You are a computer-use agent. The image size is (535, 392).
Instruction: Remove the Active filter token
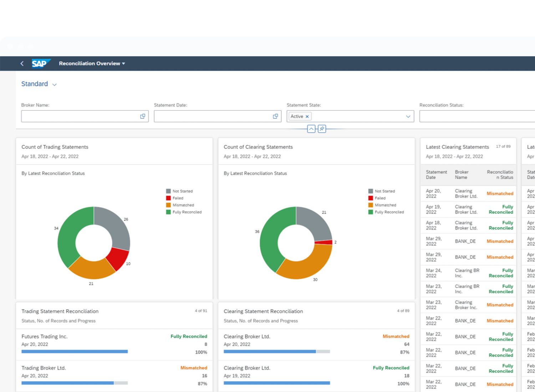pos(307,117)
